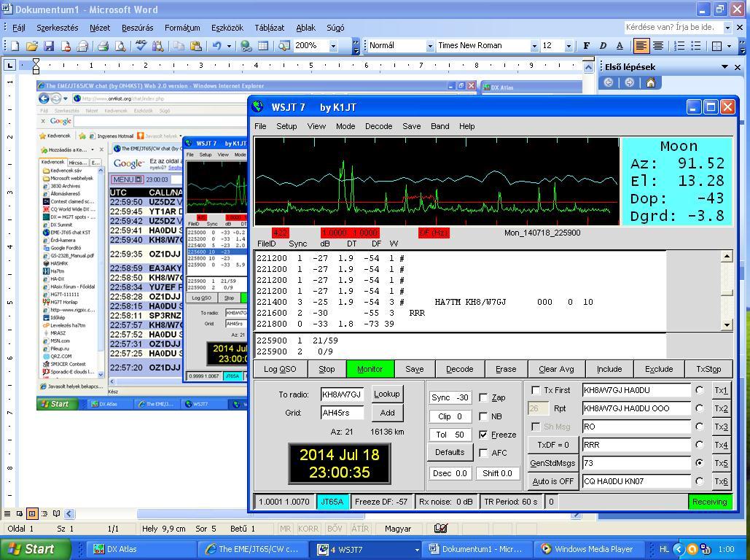Click the green Monitor button

[x=370, y=369]
